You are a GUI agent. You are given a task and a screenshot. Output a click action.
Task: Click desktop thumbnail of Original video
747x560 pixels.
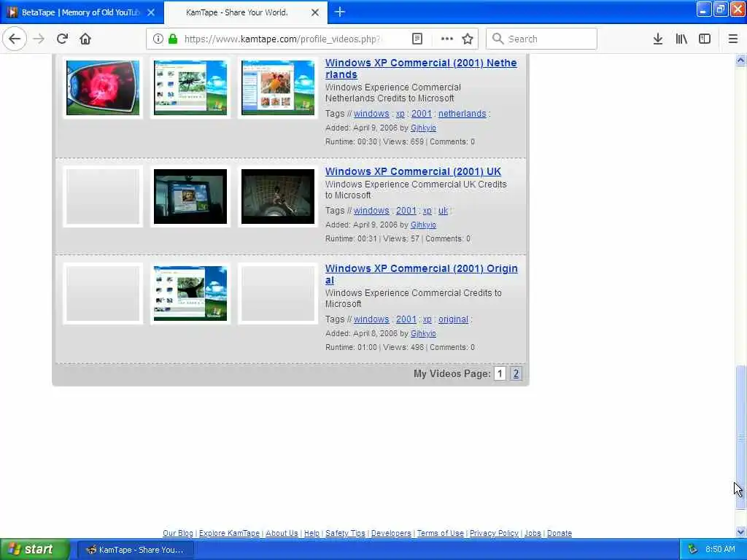(190, 293)
